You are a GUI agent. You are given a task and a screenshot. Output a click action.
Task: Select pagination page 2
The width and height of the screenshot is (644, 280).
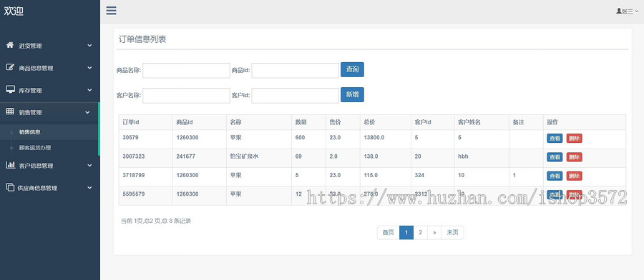pyautogui.click(x=420, y=232)
